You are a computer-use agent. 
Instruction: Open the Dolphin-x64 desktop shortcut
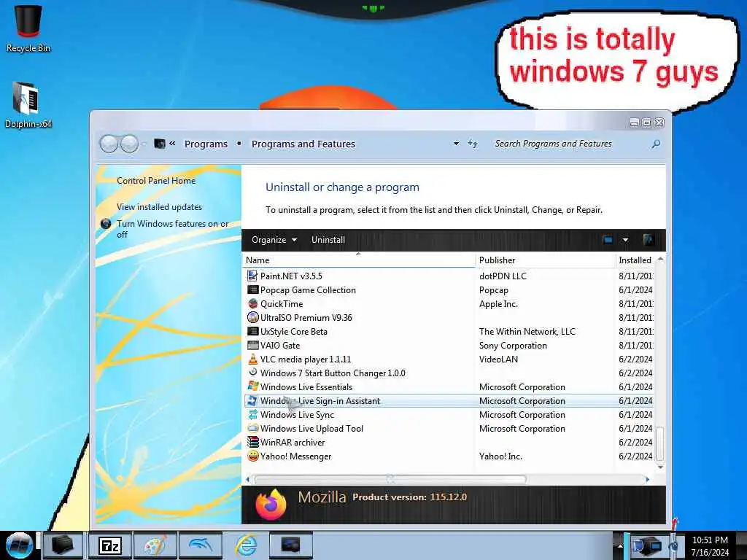click(x=28, y=105)
